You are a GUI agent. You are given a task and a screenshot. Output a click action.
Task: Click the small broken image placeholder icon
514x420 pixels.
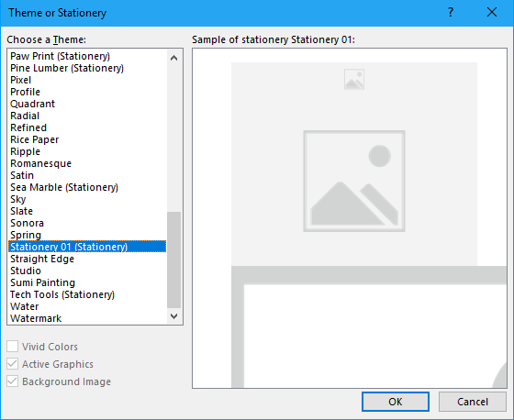(354, 79)
